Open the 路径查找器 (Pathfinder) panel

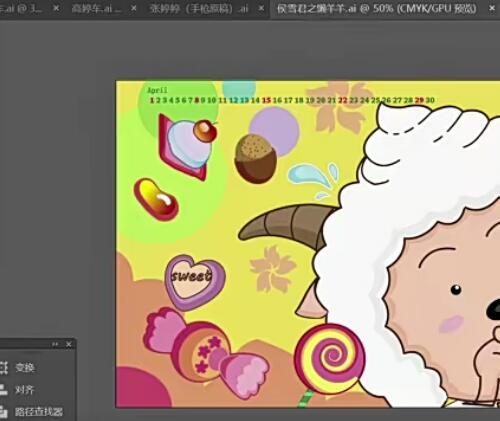[39, 412]
